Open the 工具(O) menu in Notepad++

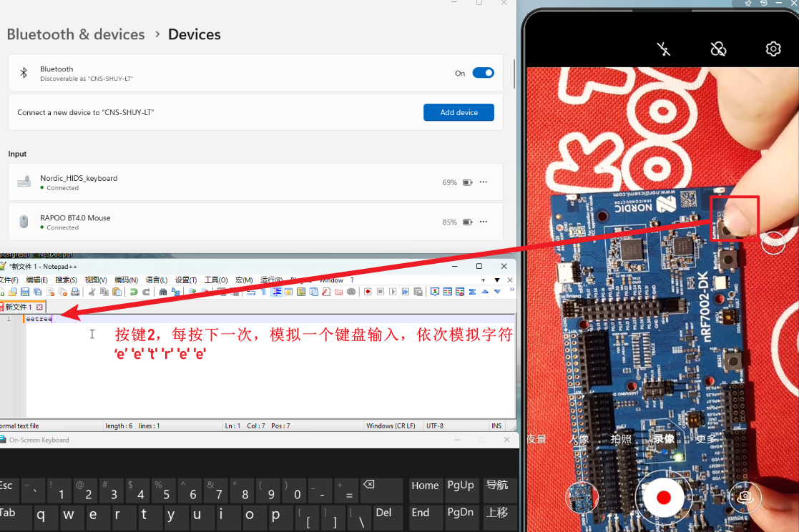point(216,280)
